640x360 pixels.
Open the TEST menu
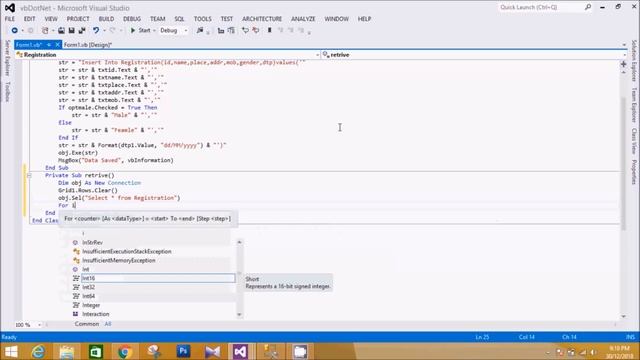(x=227, y=19)
